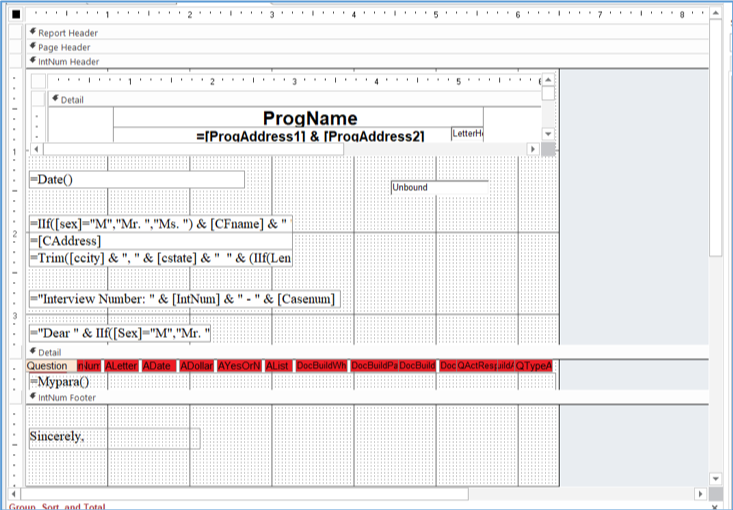Click the Unbound text box control

438,187
